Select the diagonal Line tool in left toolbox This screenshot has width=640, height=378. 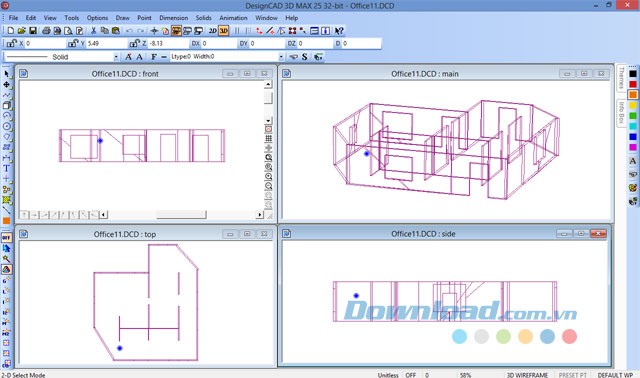7,210
